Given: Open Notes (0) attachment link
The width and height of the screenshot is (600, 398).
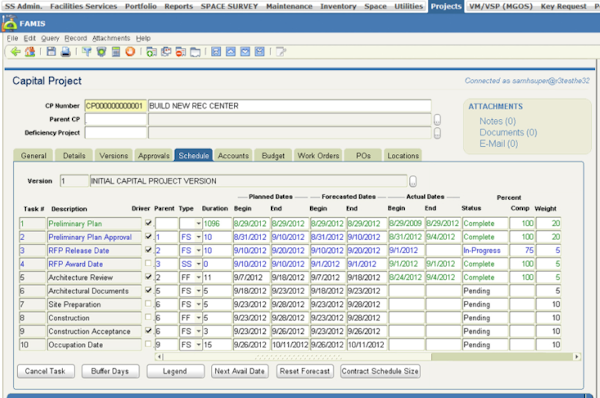Looking at the screenshot, I should point(497,121).
